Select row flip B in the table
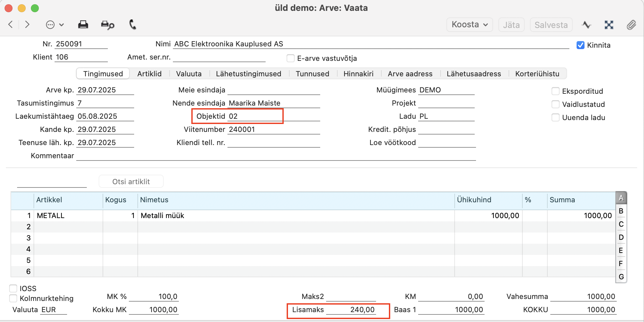The width and height of the screenshot is (644, 322). 621,211
